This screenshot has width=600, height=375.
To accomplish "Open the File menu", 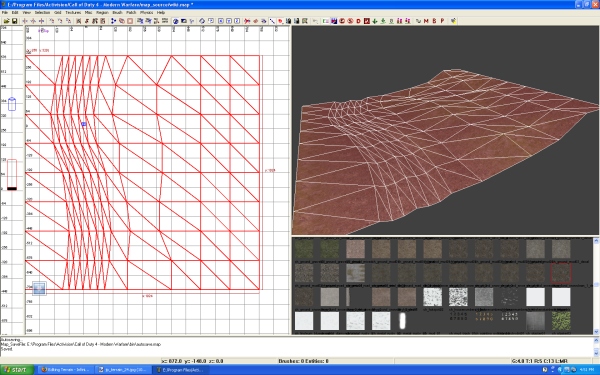I will pyautogui.click(x=5, y=13).
